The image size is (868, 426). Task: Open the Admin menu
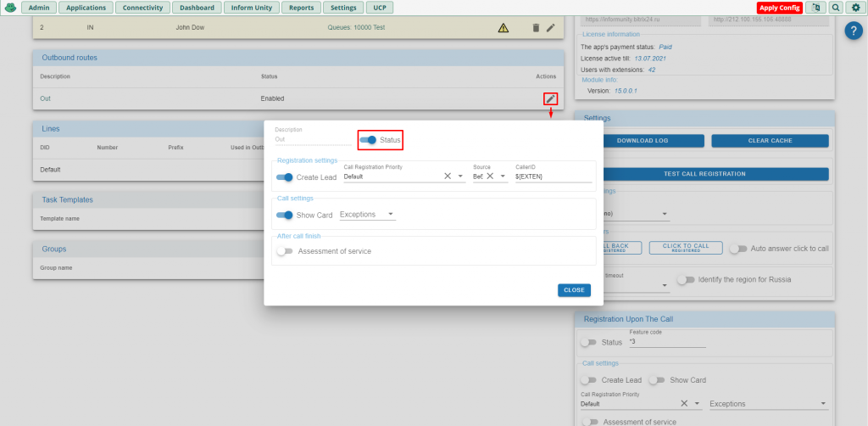point(39,8)
